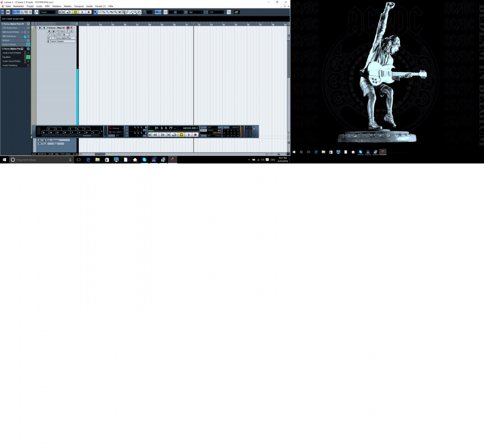The image size is (484, 448).
Task: Open Bearbeiten menu
Action: point(19,6)
